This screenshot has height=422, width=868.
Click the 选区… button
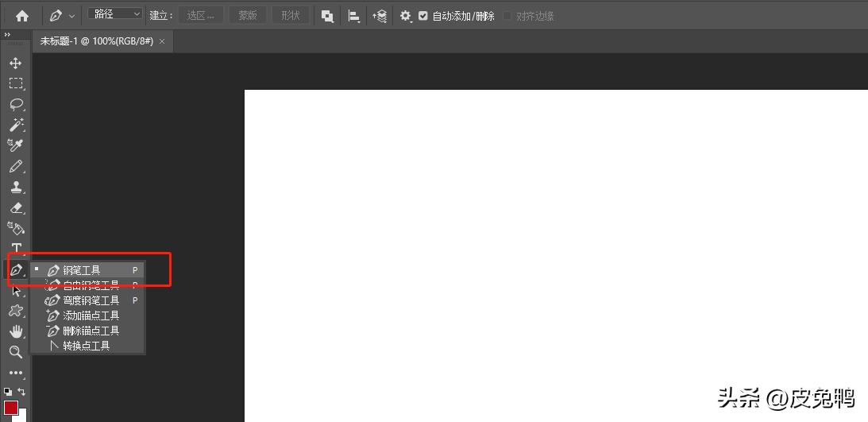click(200, 16)
